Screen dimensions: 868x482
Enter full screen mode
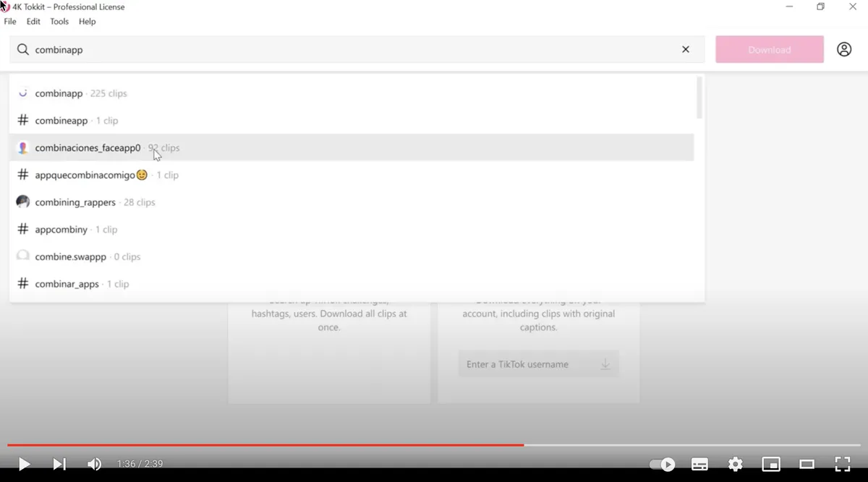pyautogui.click(x=843, y=464)
